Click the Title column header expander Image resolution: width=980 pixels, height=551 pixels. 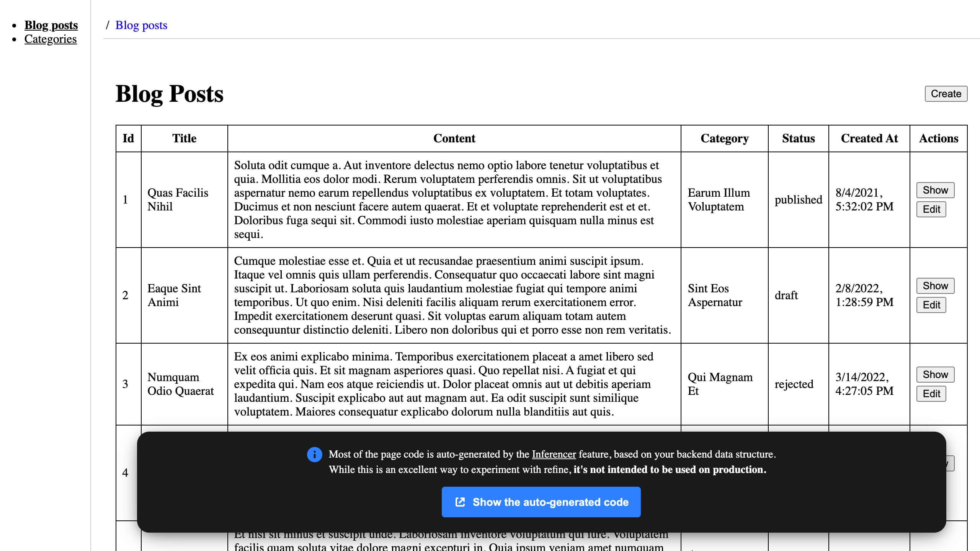click(x=227, y=138)
